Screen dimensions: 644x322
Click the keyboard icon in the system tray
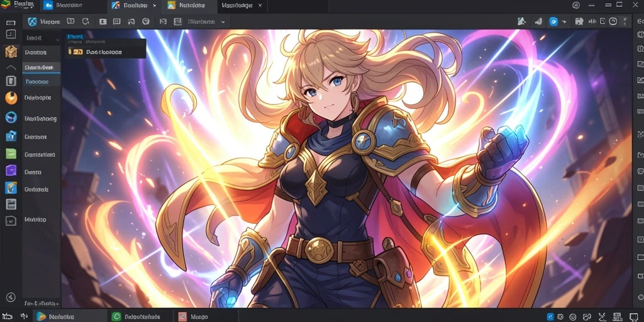coord(616,317)
